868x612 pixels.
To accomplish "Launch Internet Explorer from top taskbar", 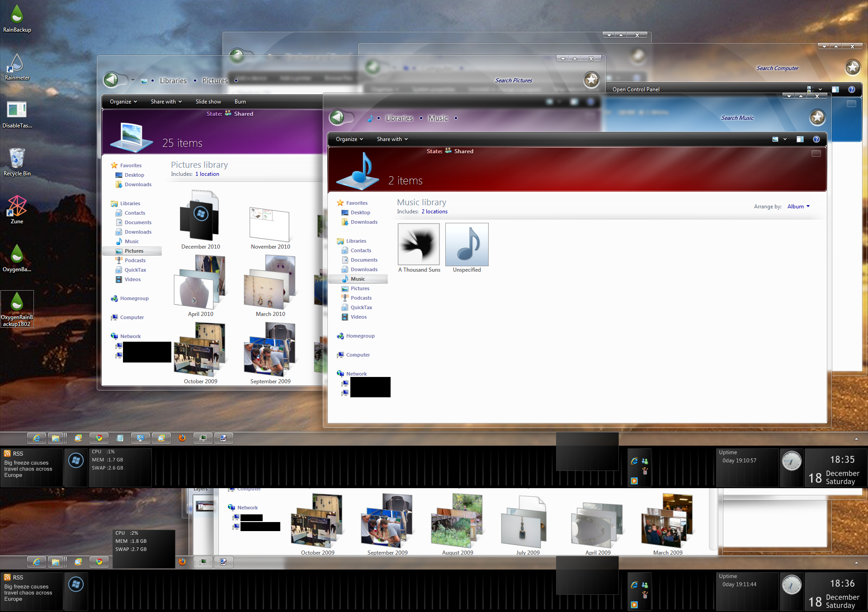I will [37, 438].
